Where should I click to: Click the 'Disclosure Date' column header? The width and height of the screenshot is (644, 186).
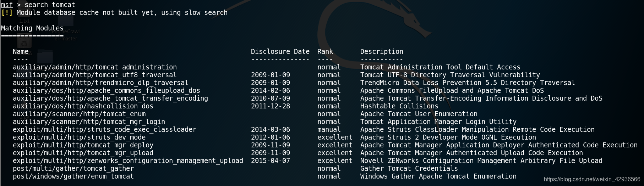[280, 52]
